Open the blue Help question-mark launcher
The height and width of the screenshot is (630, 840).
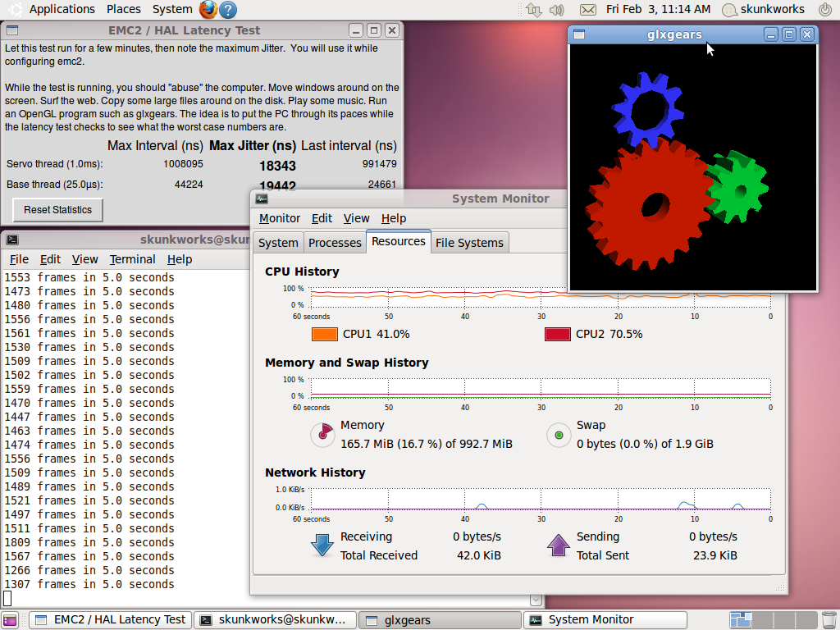(228, 10)
